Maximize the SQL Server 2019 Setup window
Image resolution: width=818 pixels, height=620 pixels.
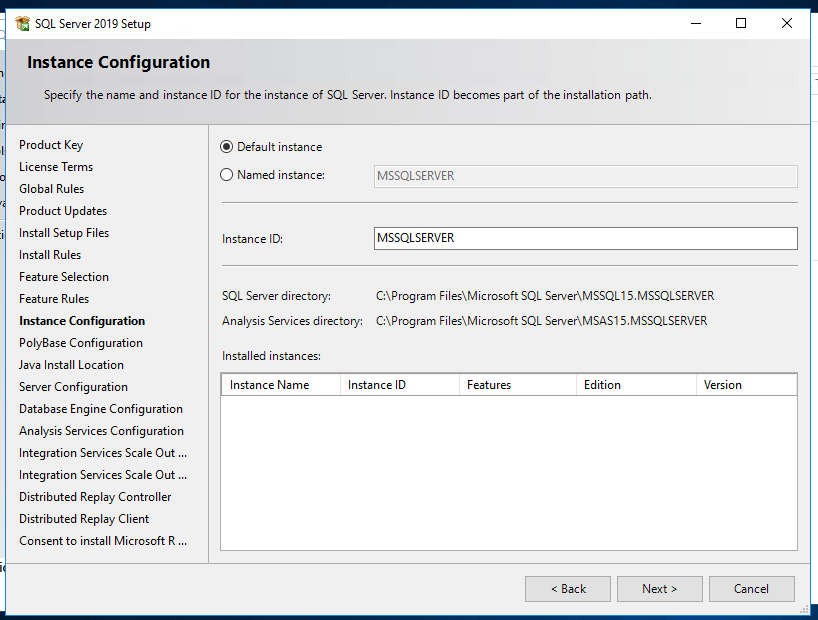coord(741,23)
